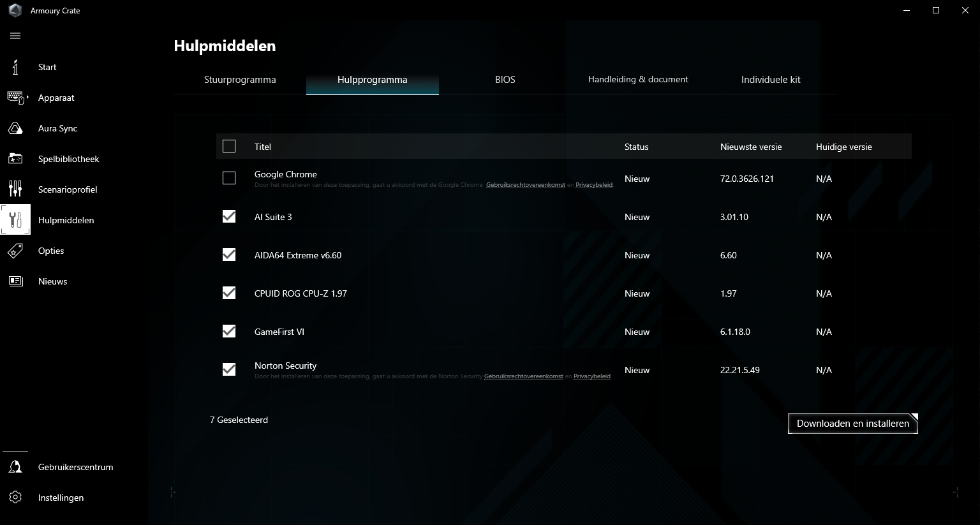Click version 72.0.3626.121 cell
980x525 pixels.
tap(747, 179)
